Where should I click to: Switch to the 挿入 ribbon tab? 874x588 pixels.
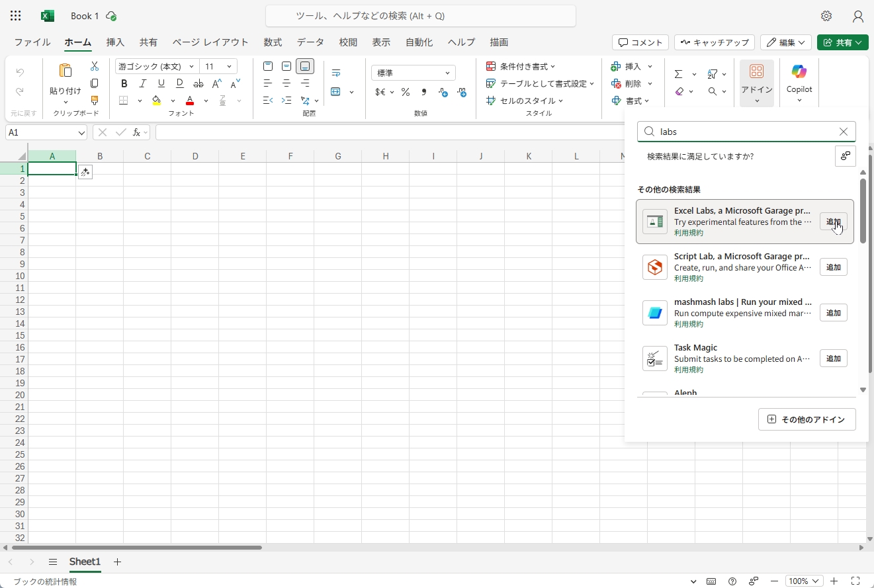[x=115, y=42]
